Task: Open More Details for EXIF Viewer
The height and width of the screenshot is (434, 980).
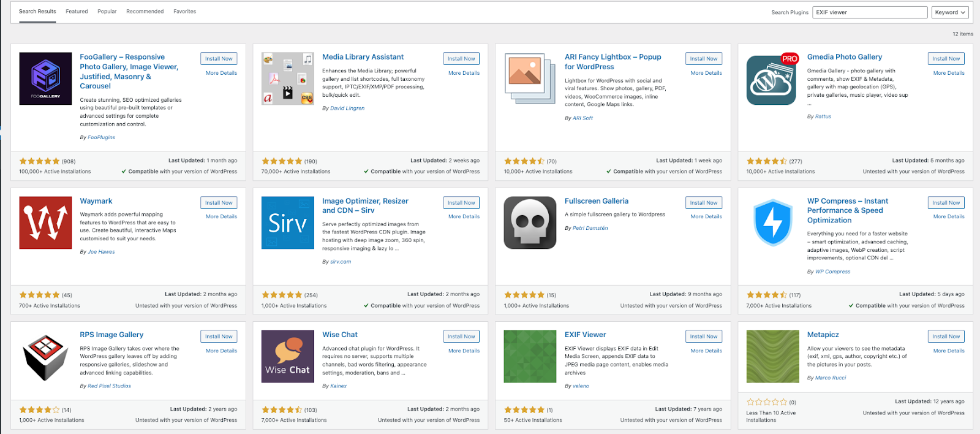Action: (x=706, y=351)
